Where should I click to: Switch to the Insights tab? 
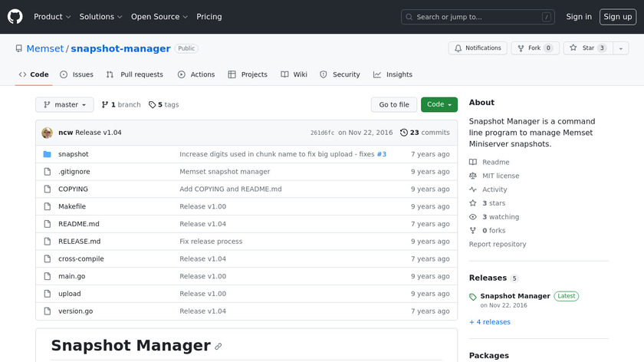click(393, 74)
